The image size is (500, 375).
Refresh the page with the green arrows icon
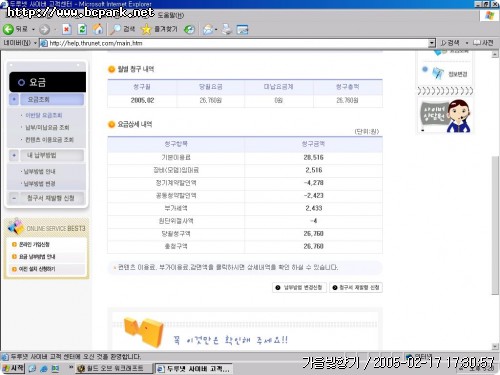82,29
